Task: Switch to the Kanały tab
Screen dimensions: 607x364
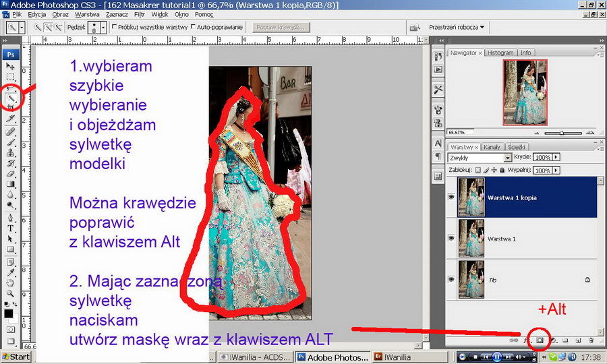Action: pyautogui.click(x=492, y=146)
